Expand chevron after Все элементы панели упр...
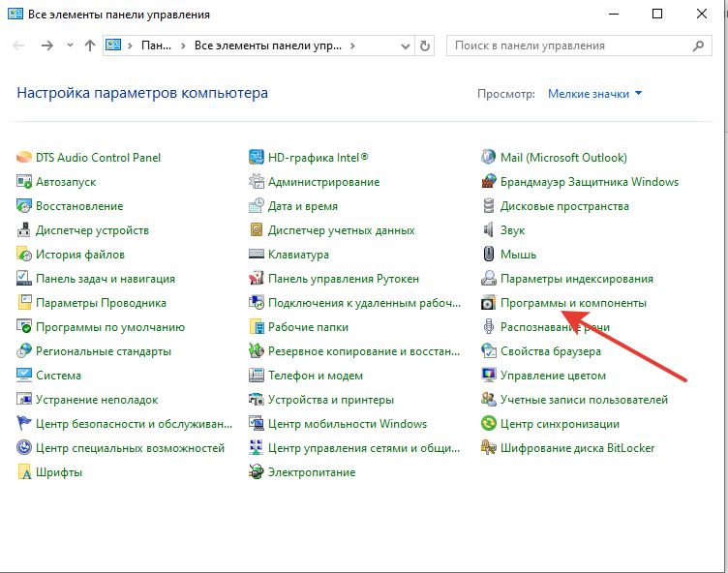Screen dimensions: 728x573 click(352, 45)
